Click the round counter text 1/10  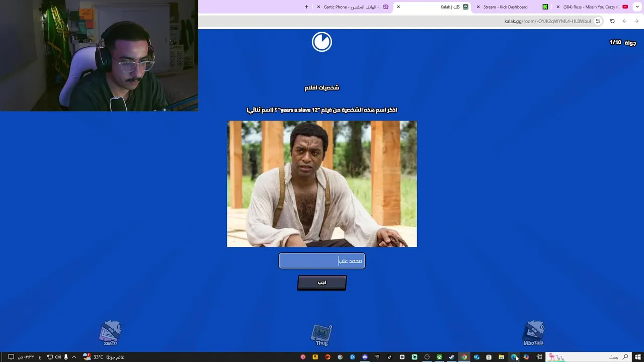[x=615, y=43]
